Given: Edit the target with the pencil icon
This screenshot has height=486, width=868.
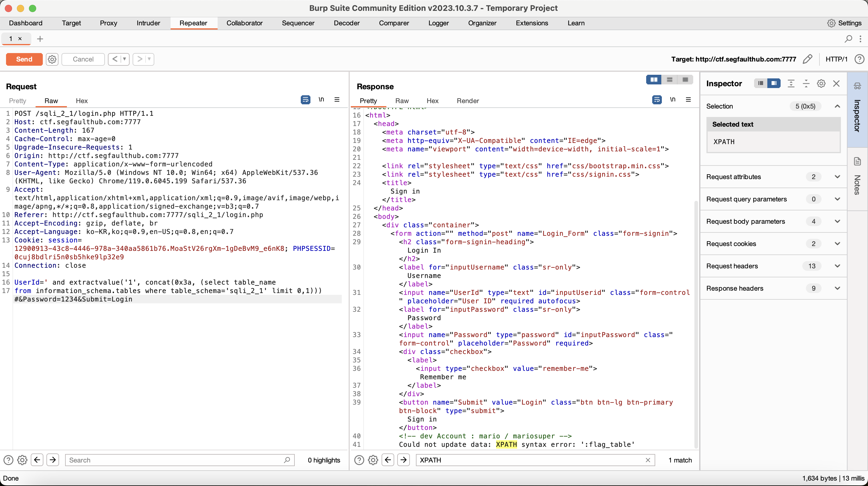Looking at the screenshot, I should coord(807,59).
